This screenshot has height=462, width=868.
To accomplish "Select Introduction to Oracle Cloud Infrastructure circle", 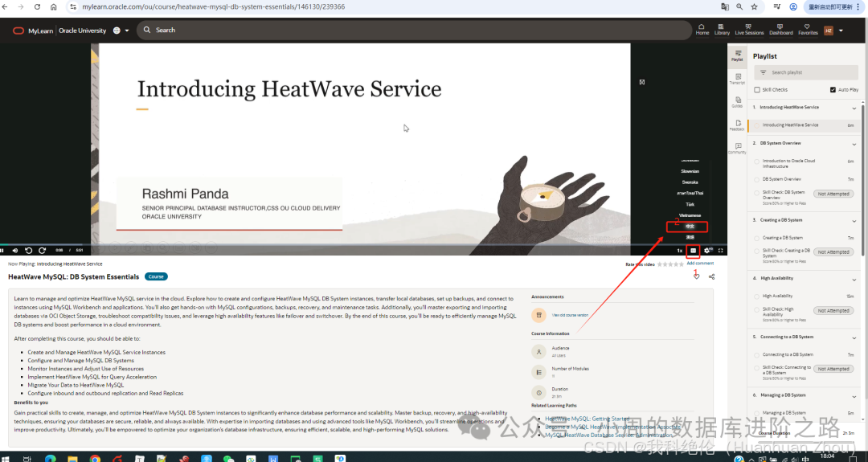I will 757,161.
